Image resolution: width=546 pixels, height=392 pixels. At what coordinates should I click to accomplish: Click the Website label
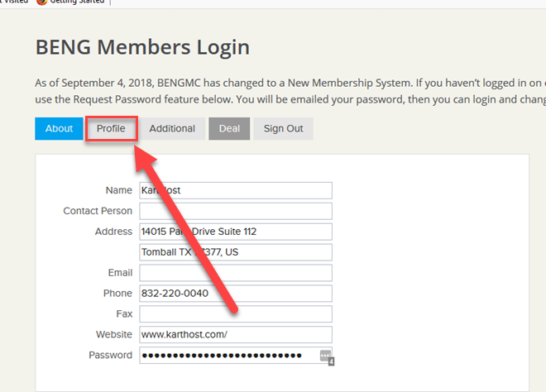tap(114, 335)
